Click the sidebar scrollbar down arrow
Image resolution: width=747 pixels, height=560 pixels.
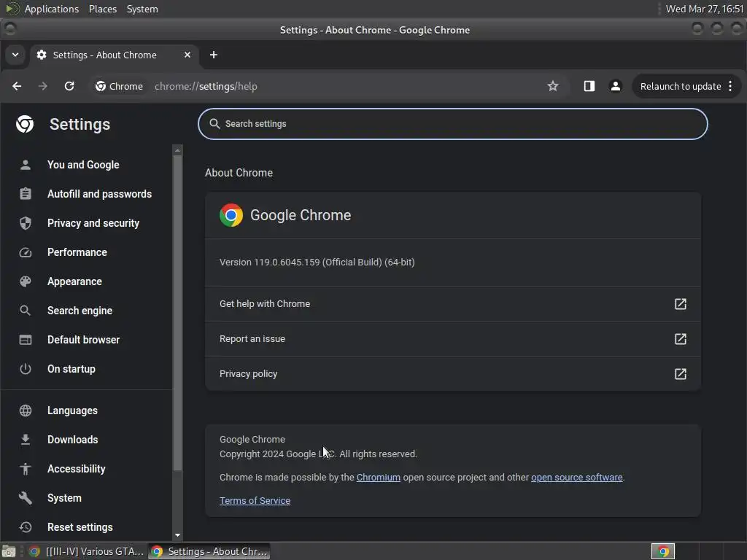[178, 535]
